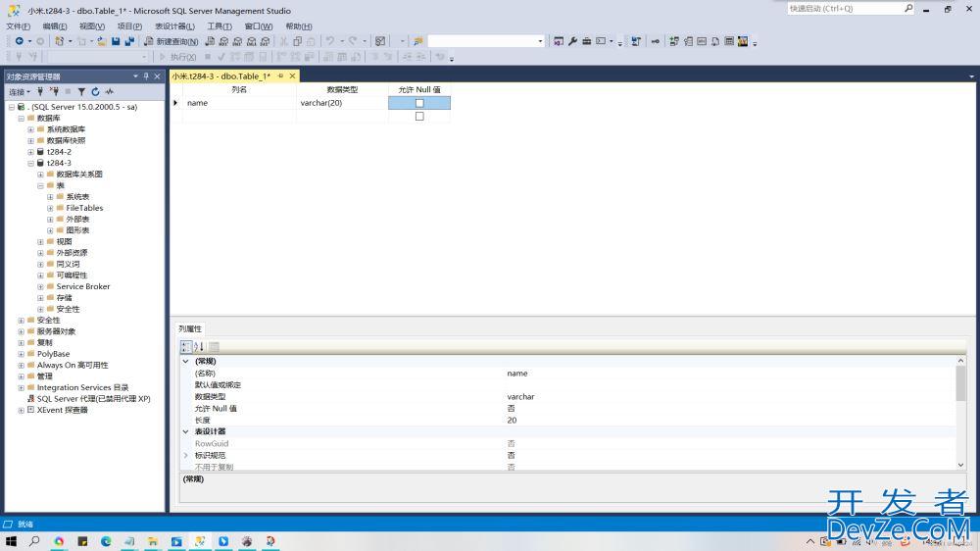This screenshot has width=980, height=551.
Task: Select the SQL Server 代理 node
Action: tap(93, 399)
